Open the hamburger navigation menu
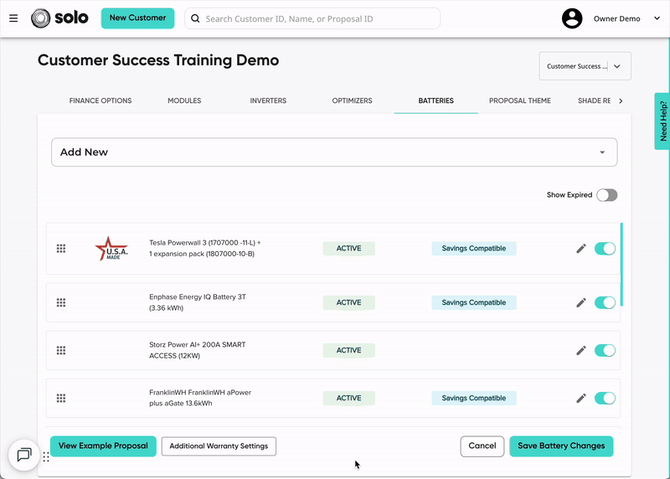This screenshot has width=670, height=479. coord(13,18)
